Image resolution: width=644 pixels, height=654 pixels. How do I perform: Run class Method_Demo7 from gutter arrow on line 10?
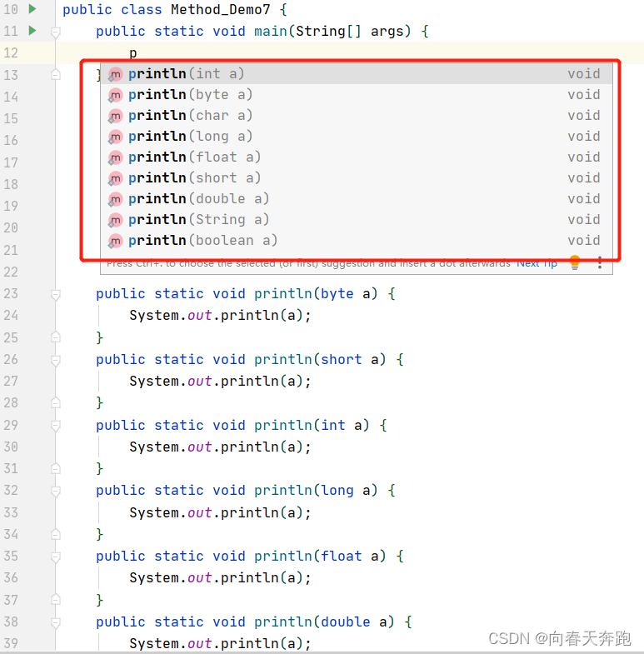[32, 9]
